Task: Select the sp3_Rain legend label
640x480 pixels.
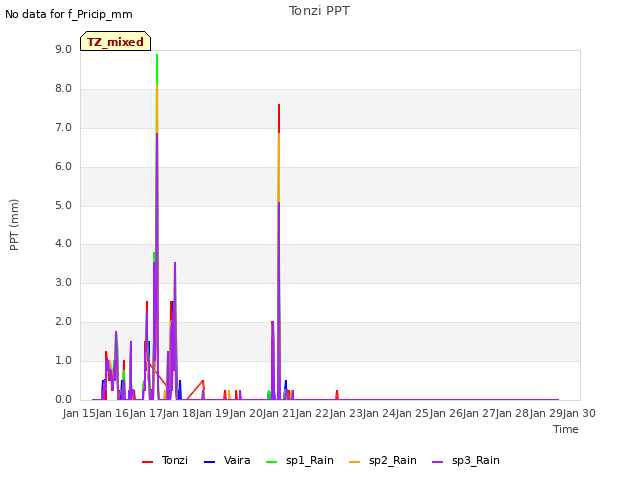Action: click(476, 461)
